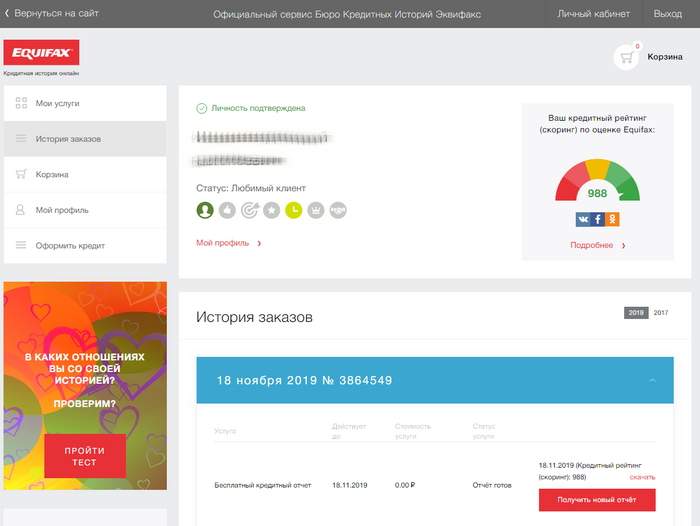This screenshot has height=526, width=700.
Task: Collapse the 18 ноября 2019 order section
Action: (x=652, y=381)
